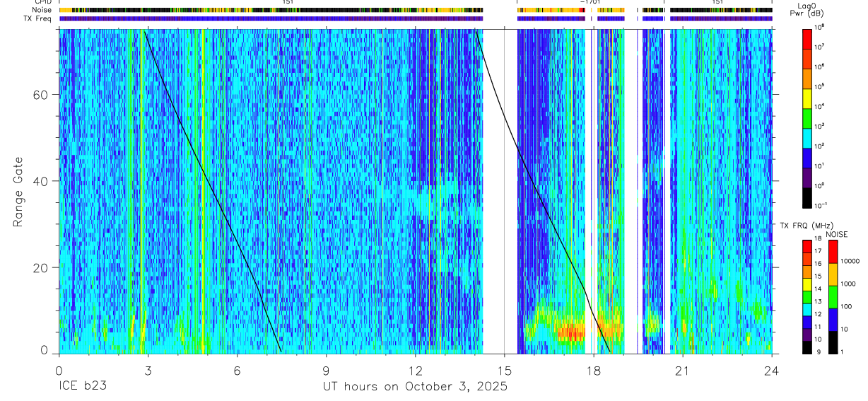Click the x-axis tick label '0' below the plot
This screenshot has height=401, width=868.
pyautogui.click(x=59, y=370)
